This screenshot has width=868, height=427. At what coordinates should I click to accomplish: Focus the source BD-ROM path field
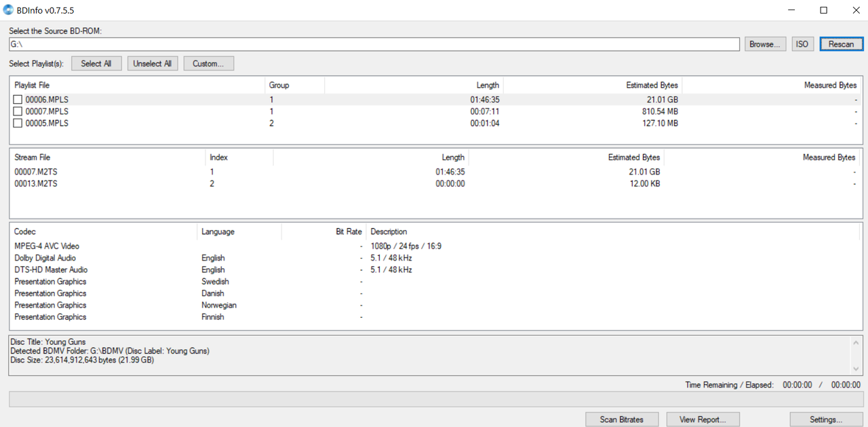point(374,44)
